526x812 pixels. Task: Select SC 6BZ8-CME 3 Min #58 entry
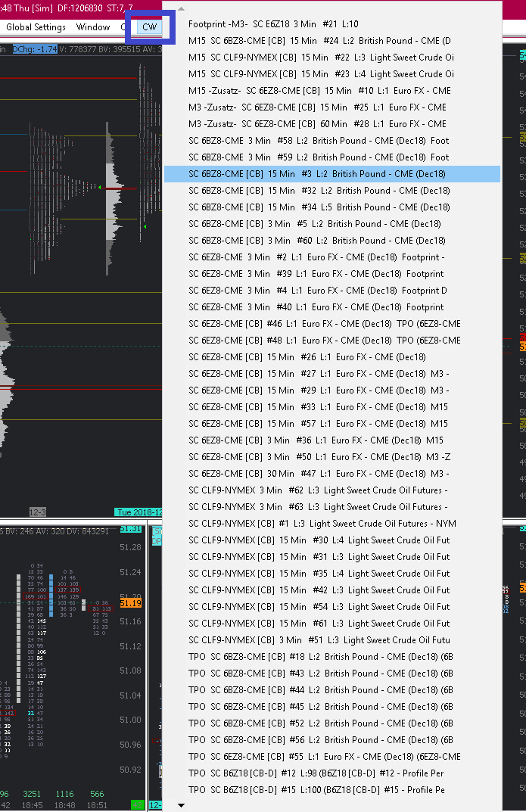coord(332,140)
